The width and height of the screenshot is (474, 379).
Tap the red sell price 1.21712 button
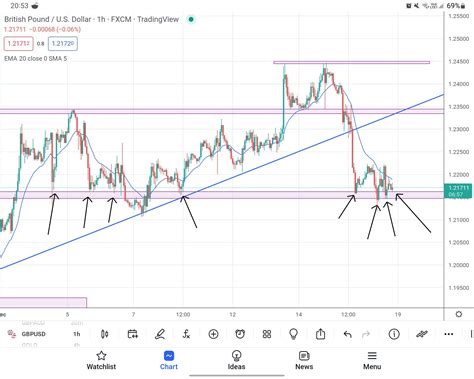click(19, 44)
